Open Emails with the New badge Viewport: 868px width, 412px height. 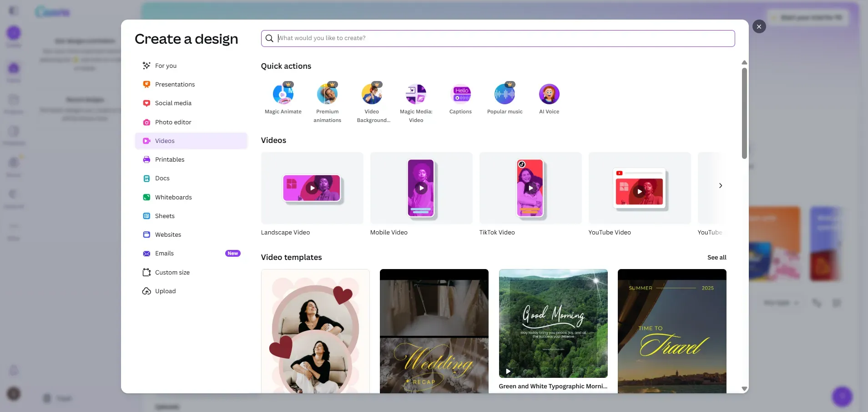(164, 253)
